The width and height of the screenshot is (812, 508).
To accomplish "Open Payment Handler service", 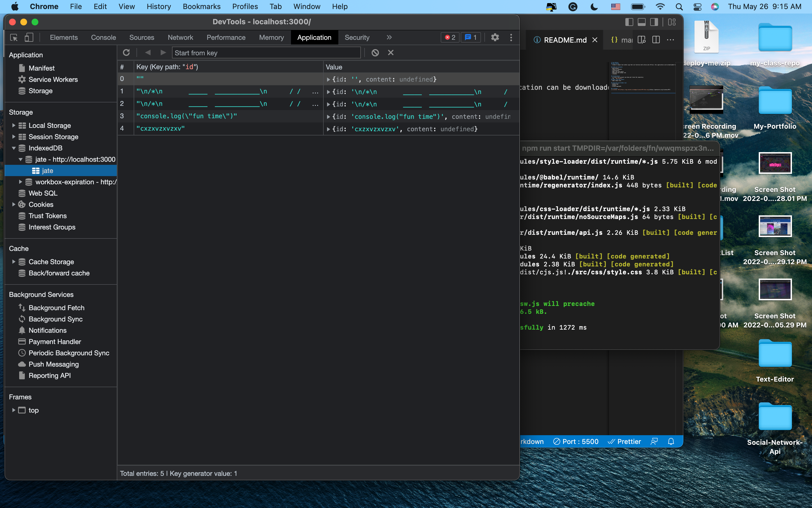I will click(55, 342).
